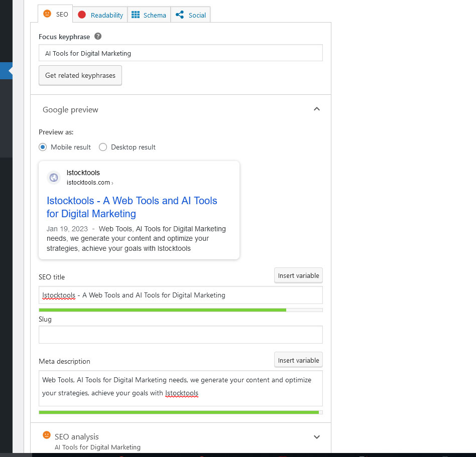Click Get related keyphrases button
The height and width of the screenshot is (457, 476).
click(80, 76)
